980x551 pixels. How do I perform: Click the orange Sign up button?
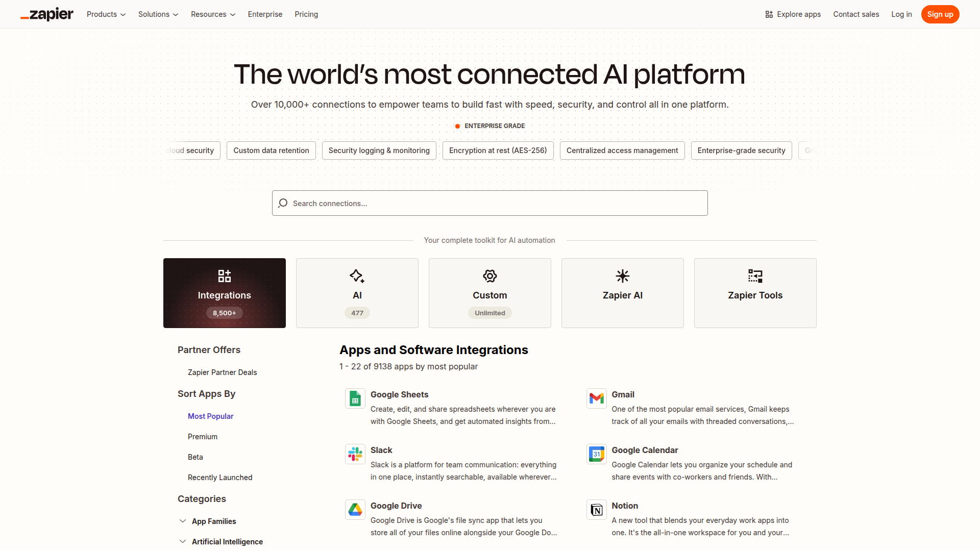pyautogui.click(x=940, y=14)
